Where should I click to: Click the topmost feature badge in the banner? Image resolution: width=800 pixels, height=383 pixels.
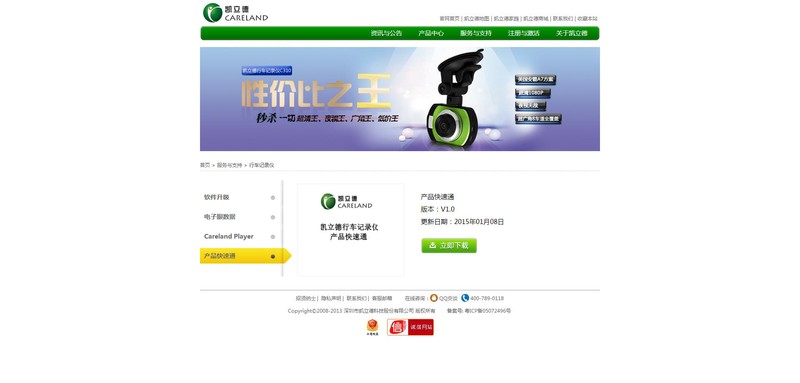(536, 80)
